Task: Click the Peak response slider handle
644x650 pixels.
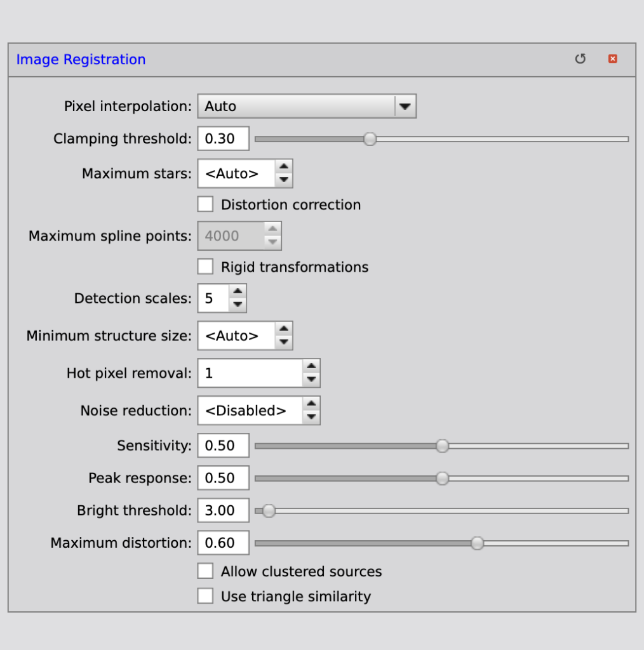Action: pos(442,479)
